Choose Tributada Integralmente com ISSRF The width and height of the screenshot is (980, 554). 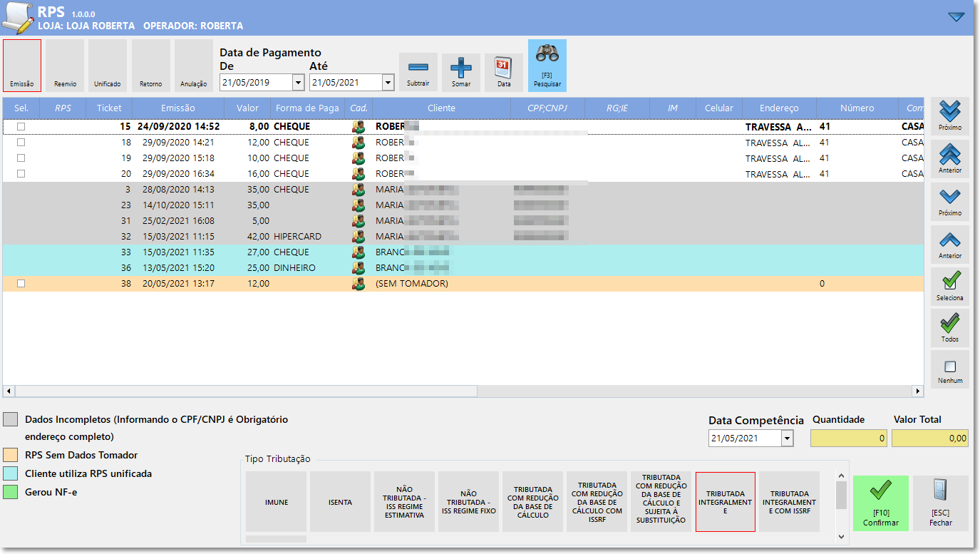[789, 502]
